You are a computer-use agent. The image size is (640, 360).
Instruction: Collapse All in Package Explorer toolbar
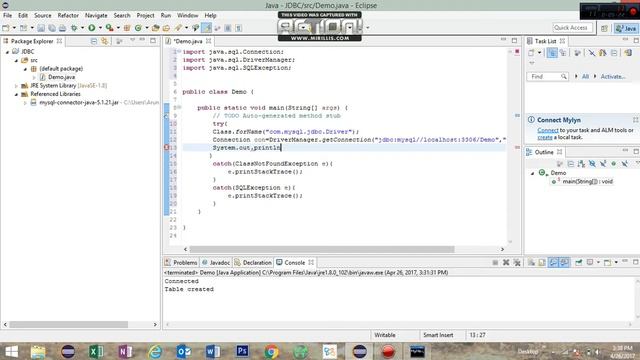tap(94, 41)
